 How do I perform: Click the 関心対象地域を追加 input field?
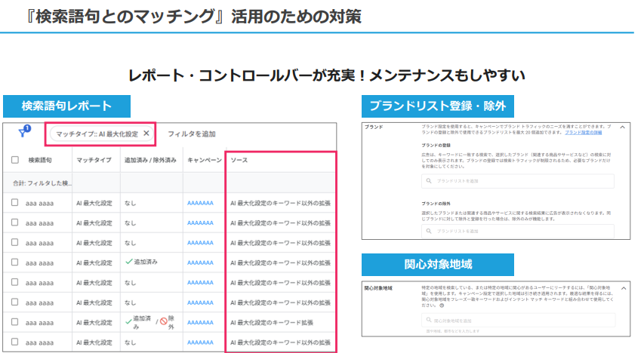click(519, 320)
